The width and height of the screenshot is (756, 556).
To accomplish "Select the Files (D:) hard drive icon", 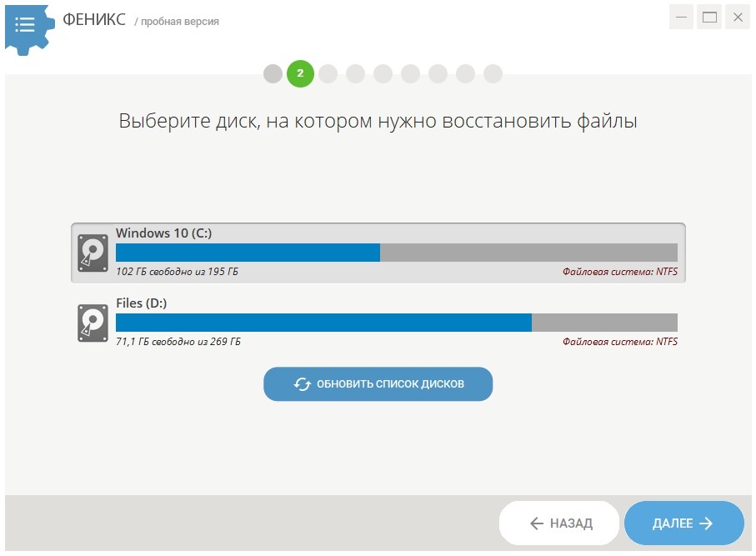I will (x=93, y=323).
